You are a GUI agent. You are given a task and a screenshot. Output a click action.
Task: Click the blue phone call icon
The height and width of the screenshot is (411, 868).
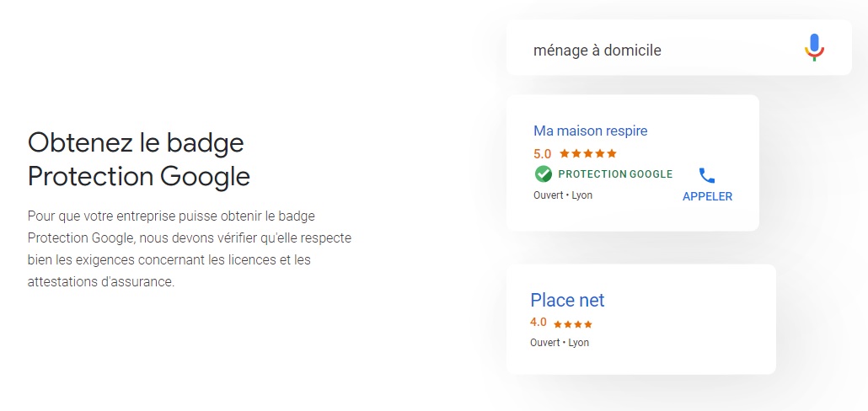(707, 175)
